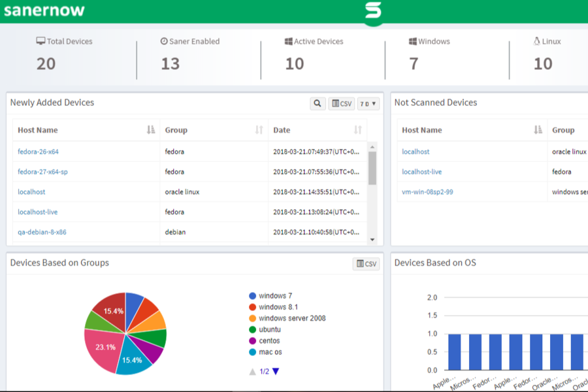Click scrollbar down arrow in Newly Added Devices

click(372, 240)
